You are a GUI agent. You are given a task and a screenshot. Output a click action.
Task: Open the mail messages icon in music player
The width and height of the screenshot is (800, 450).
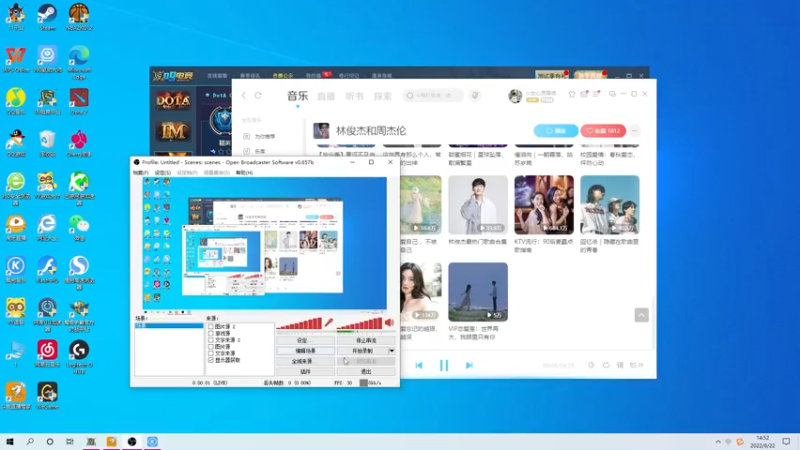point(584,94)
